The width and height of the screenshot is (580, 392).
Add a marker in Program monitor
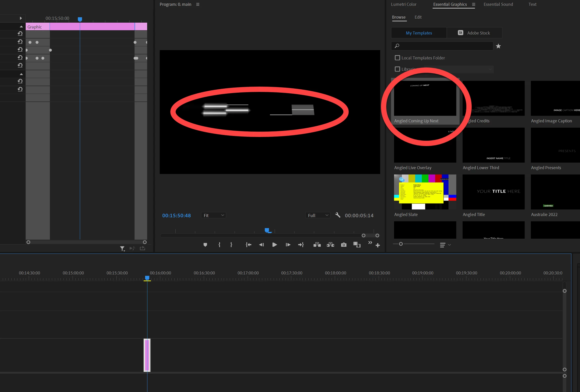coord(205,245)
